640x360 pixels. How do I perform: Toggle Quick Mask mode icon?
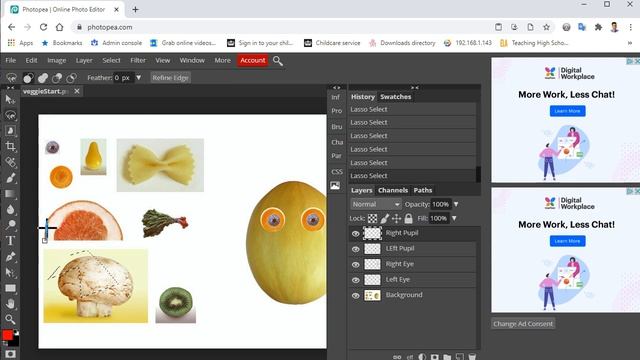pyautogui.click(x=10, y=354)
